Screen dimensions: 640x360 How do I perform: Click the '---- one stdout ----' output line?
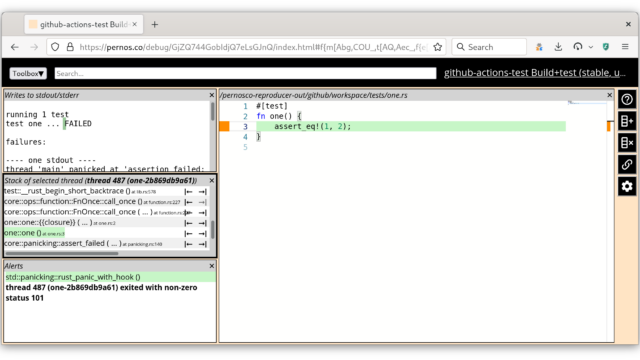[51, 160]
